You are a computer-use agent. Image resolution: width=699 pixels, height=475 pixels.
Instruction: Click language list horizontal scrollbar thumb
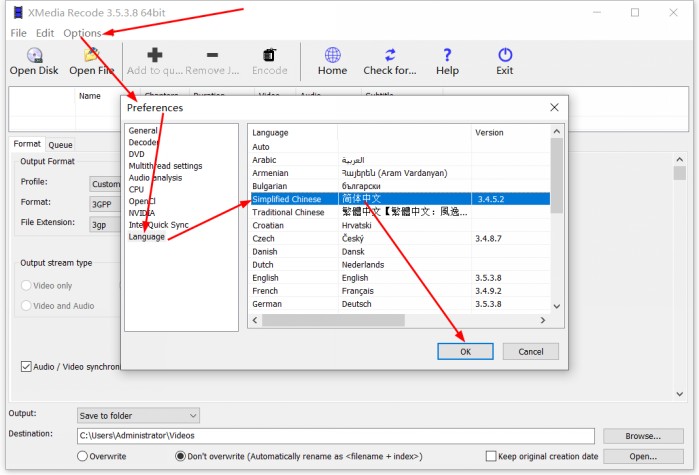333,320
